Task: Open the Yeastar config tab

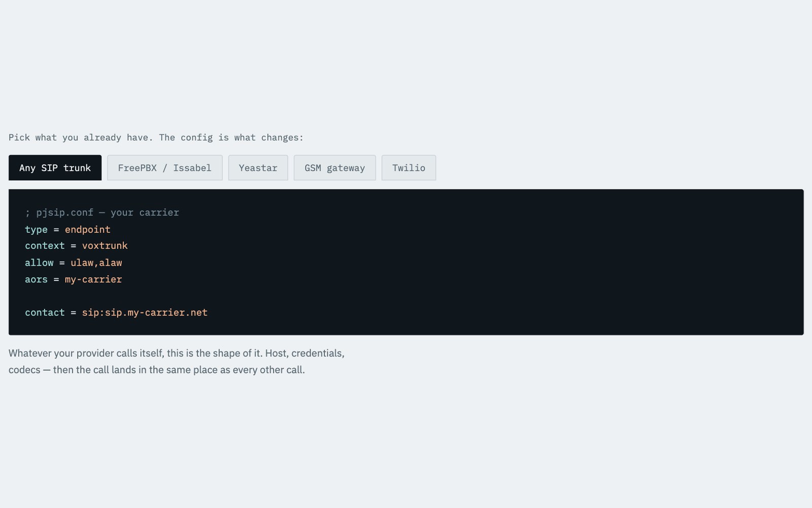Action: pos(258,168)
